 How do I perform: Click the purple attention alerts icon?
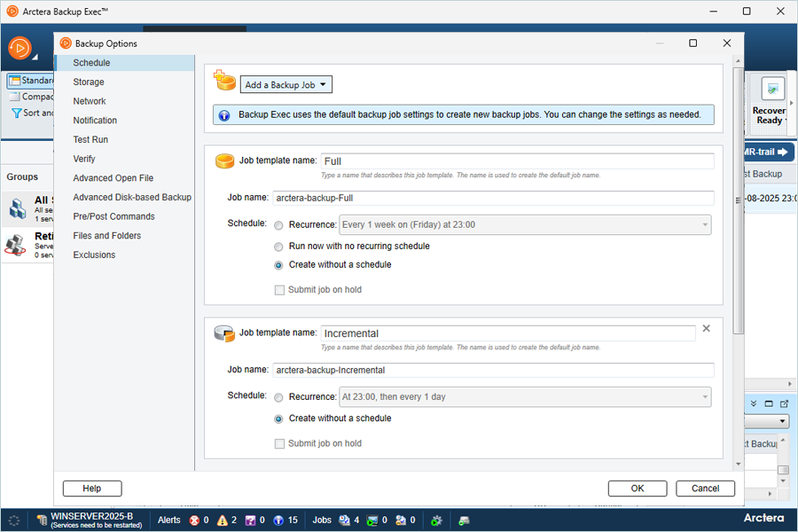click(x=250, y=520)
